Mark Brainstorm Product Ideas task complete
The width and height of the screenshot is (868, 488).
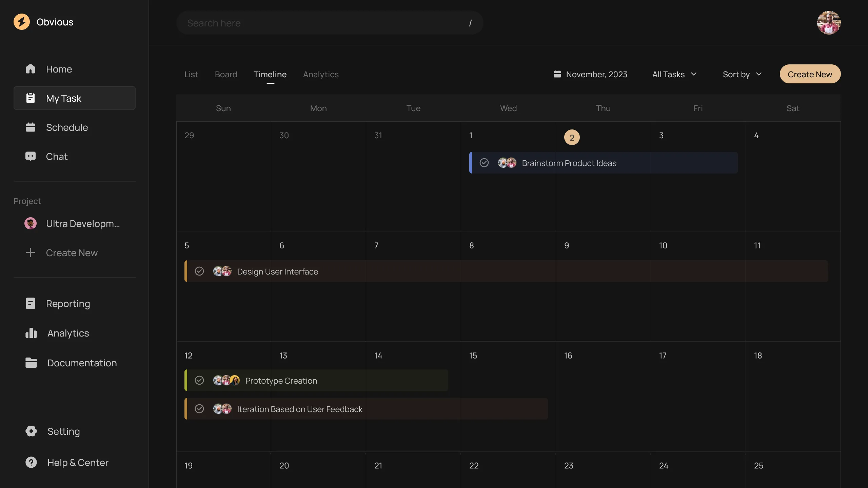point(484,163)
